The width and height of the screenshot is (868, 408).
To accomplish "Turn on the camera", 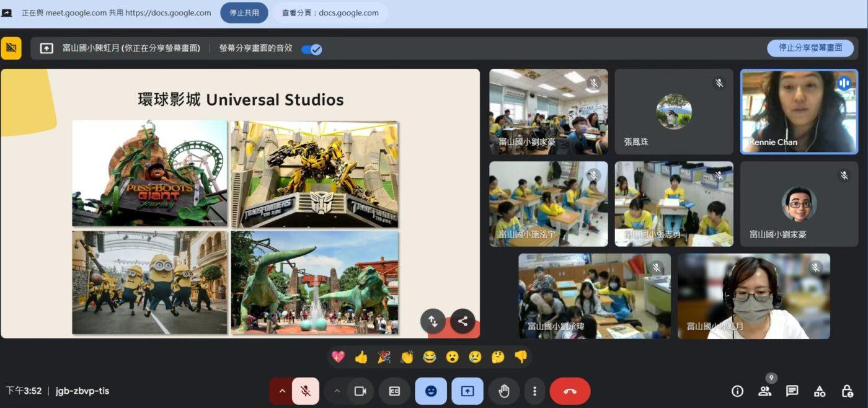I will click(360, 391).
